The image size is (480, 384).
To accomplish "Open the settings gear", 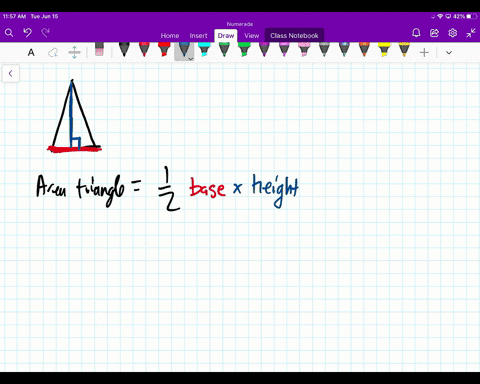I will (452, 33).
